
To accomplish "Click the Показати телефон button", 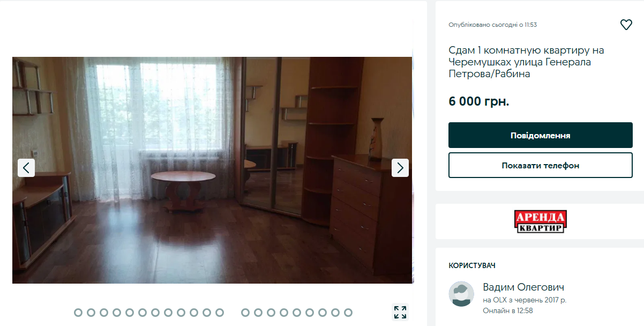I will click(x=541, y=165).
